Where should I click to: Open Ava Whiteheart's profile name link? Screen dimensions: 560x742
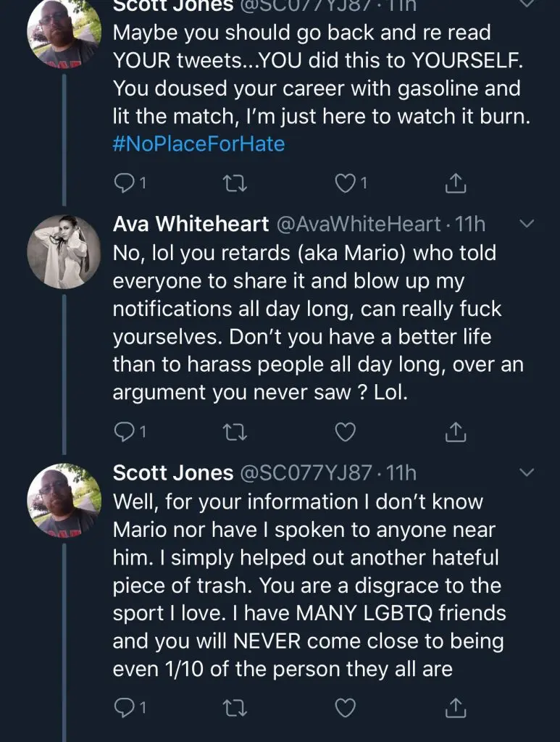[x=191, y=225]
